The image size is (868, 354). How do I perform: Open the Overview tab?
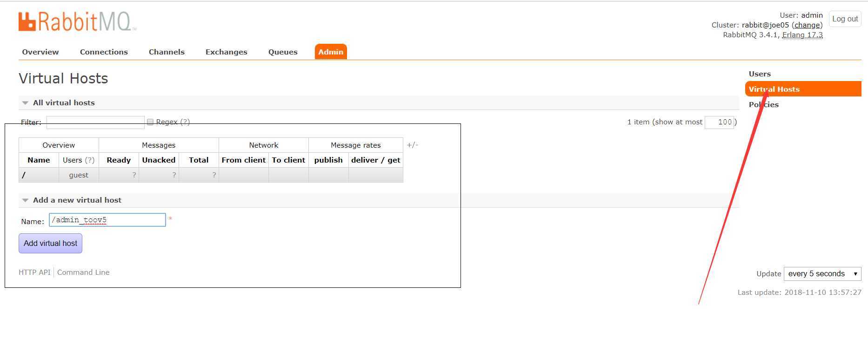pyautogui.click(x=40, y=52)
